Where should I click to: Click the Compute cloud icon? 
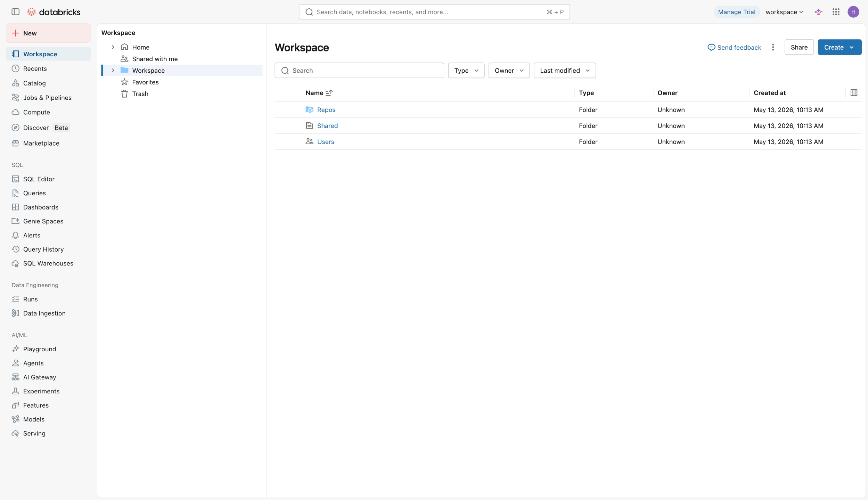[x=15, y=112]
